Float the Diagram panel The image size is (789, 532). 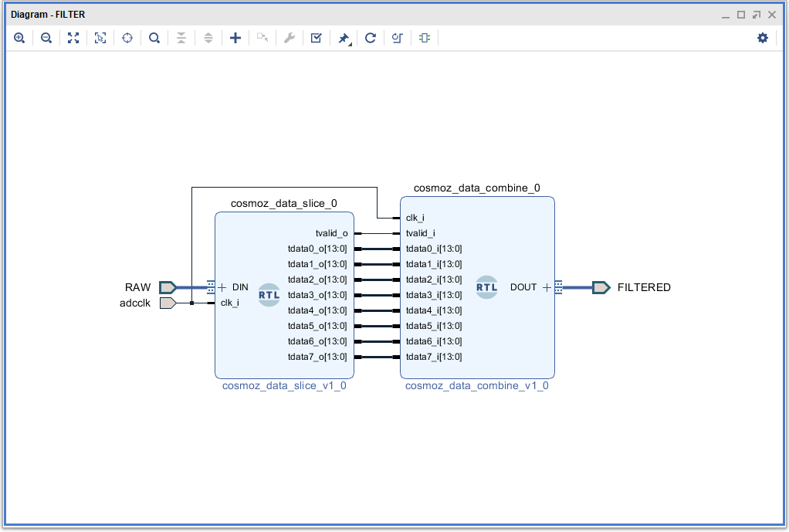click(x=757, y=15)
